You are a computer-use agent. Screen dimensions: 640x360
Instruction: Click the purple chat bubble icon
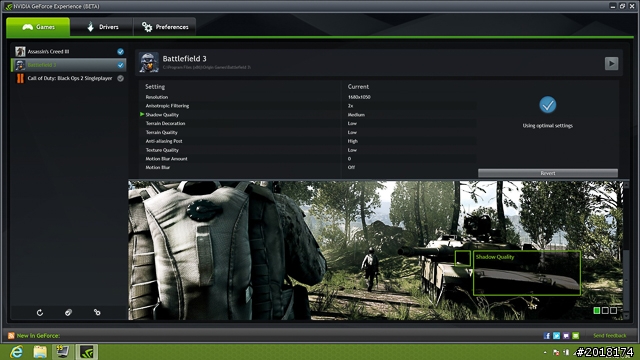point(566,336)
